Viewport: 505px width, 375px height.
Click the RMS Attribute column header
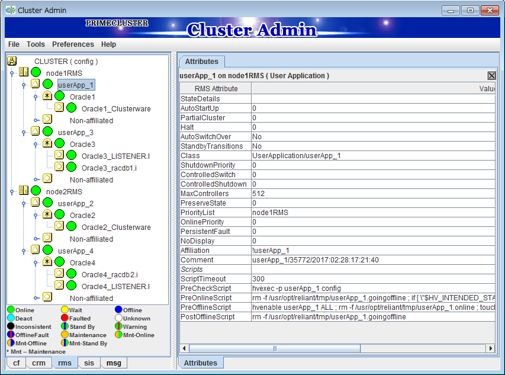(x=216, y=89)
